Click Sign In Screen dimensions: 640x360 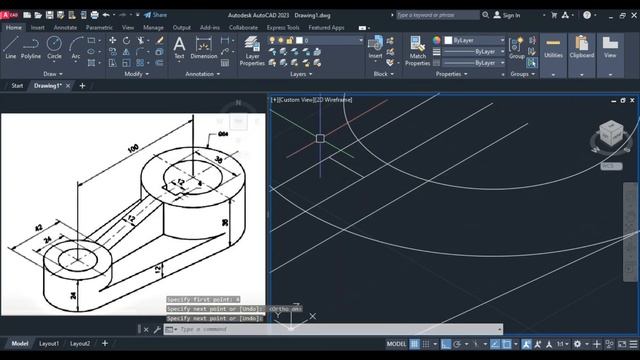pyautogui.click(x=507, y=15)
